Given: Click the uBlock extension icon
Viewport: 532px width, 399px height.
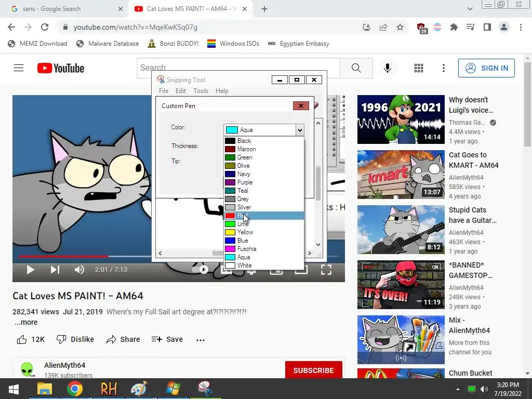Looking at the screenshot, I should tap(421, 28).
